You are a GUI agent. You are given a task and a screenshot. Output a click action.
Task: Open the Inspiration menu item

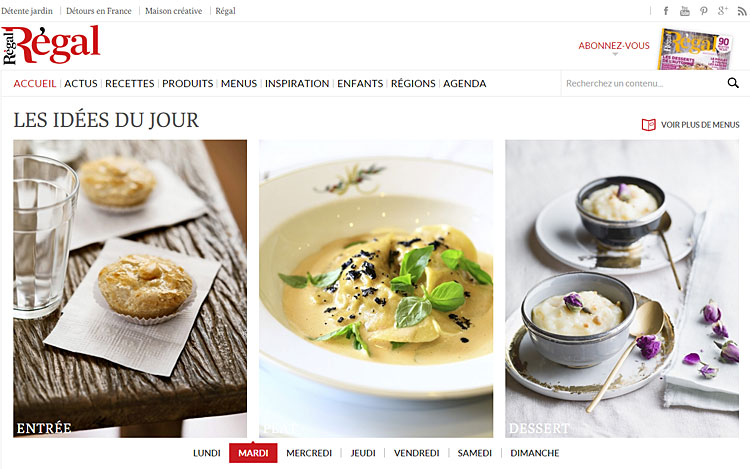pos(297,84)
